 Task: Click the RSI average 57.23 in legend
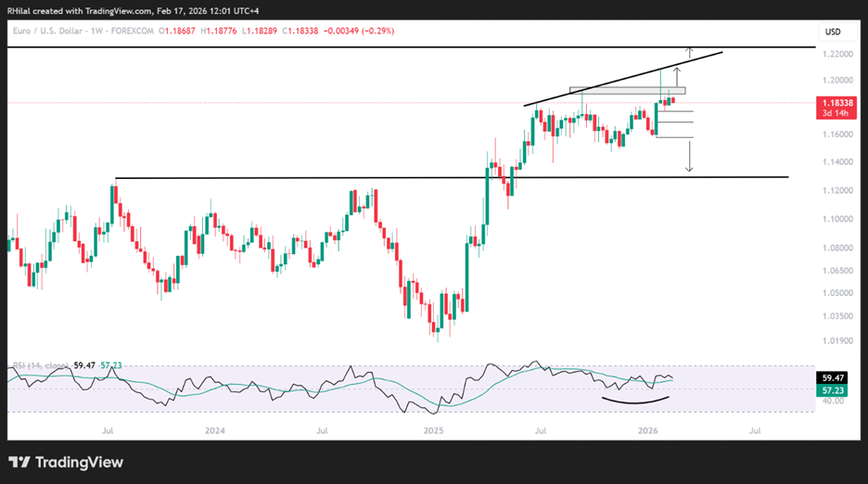111,365
